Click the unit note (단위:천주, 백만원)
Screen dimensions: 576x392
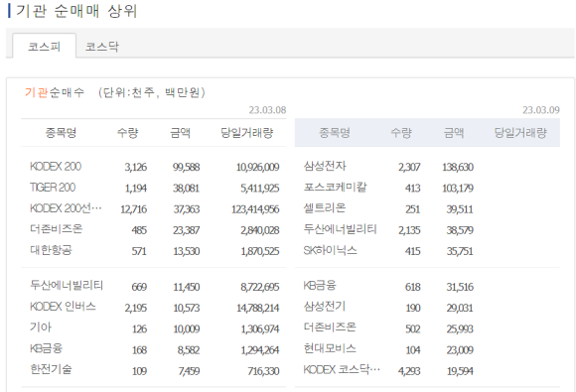click(x=152, y=92)
